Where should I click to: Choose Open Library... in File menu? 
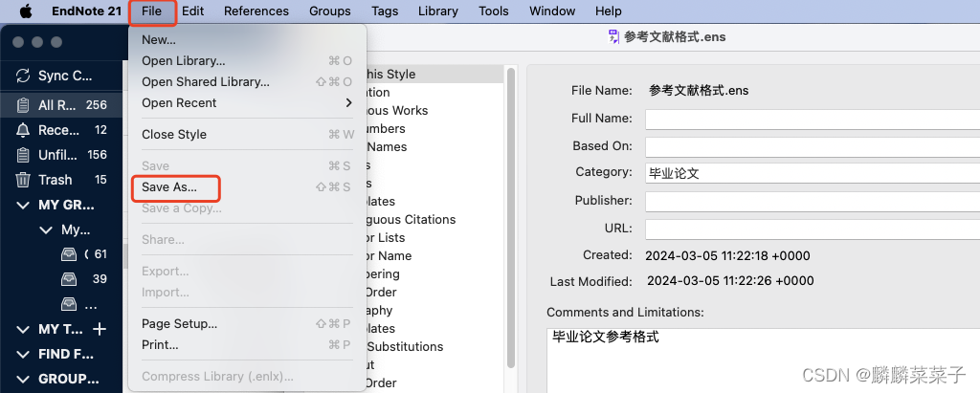tap(248, 60)
